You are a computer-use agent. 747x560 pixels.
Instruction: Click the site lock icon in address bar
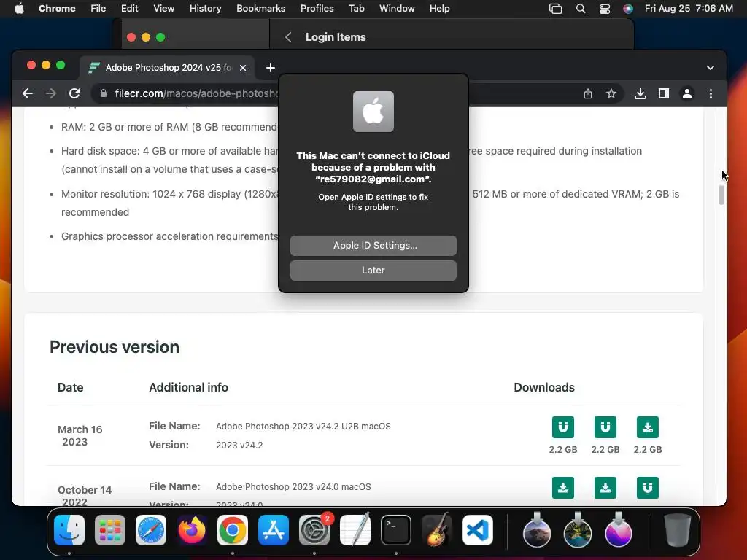coord(104,93)
